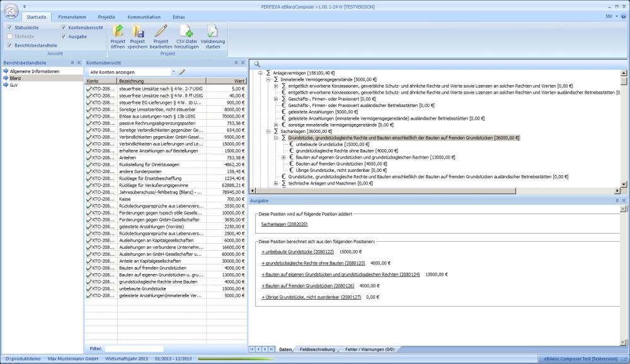Toggle the Statusleiste checkbox
The image size is (630, 364).
[x=9, y=27]
